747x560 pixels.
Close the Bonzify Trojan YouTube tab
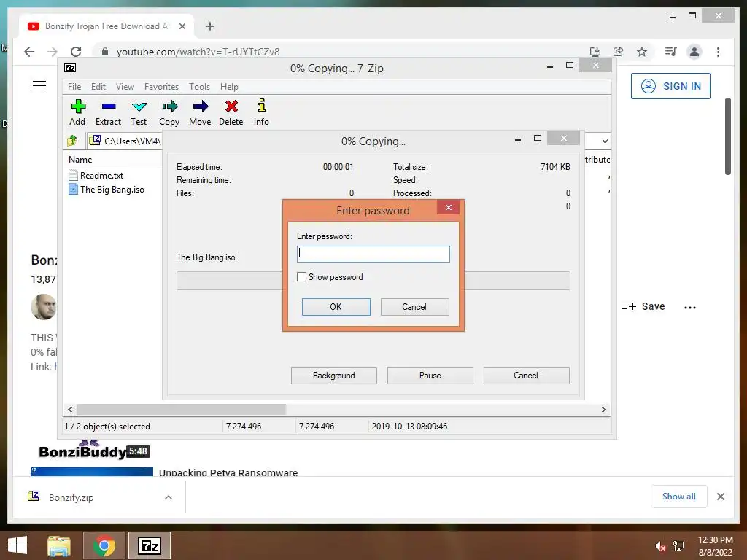point(182,26)
